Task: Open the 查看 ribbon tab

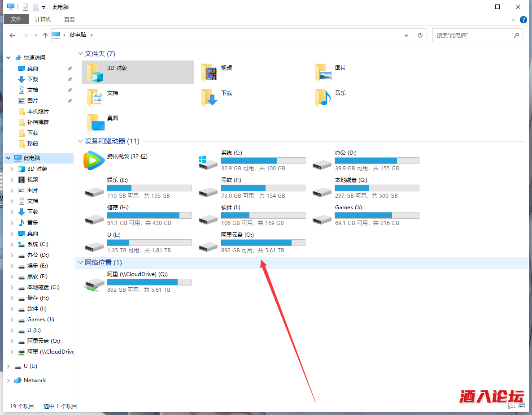Action: click(x=70, y=19)
